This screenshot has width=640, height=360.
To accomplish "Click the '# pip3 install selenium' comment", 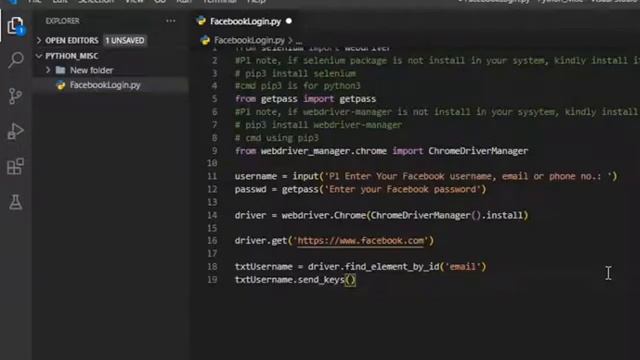I will [x=295, y=73].
